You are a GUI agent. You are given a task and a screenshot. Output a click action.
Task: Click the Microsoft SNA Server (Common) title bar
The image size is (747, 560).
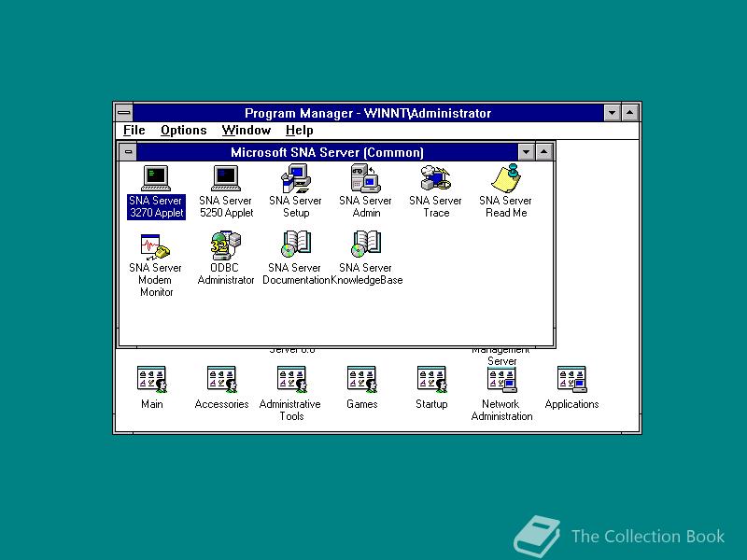click(327, 152)
